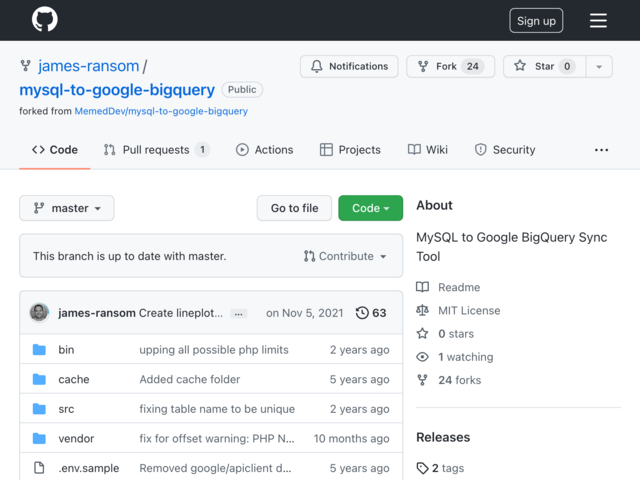Follow the MemedDev/mysql-to-google-bigquery fork source link

coord(161,111)
